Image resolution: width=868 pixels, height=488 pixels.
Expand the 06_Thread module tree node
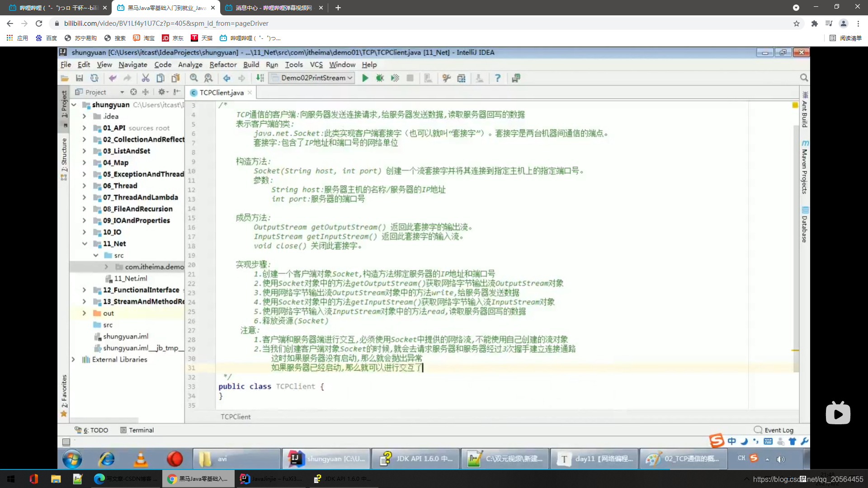(x=85, y=186)
